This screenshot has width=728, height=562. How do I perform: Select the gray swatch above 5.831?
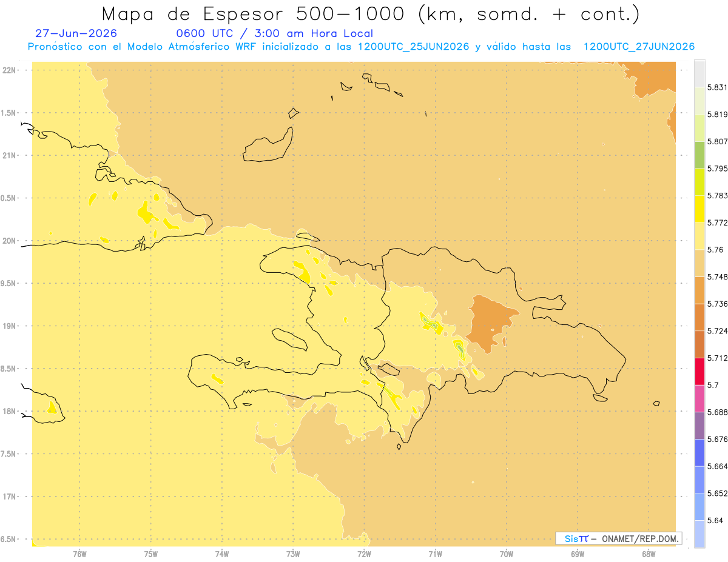699,74
